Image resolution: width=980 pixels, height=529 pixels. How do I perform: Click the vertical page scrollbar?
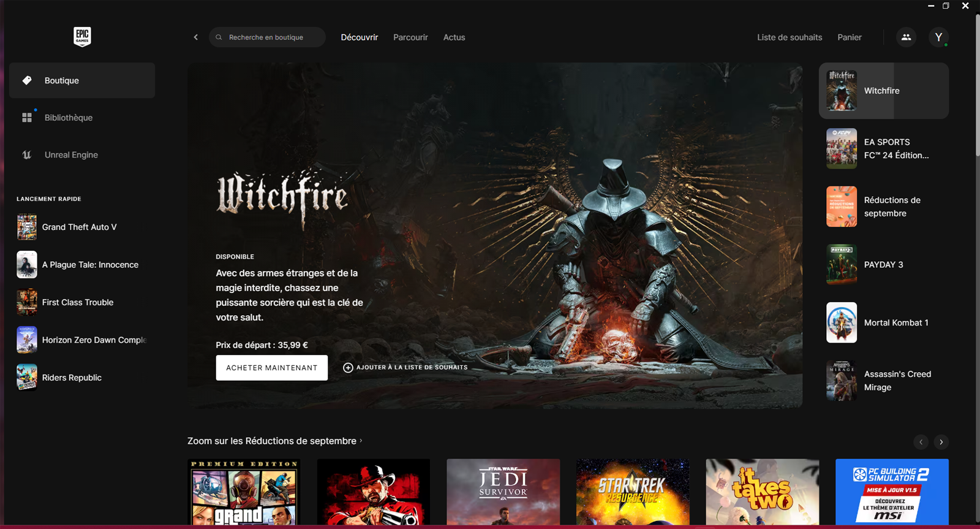pyautogui.click(x=977, y=85)
